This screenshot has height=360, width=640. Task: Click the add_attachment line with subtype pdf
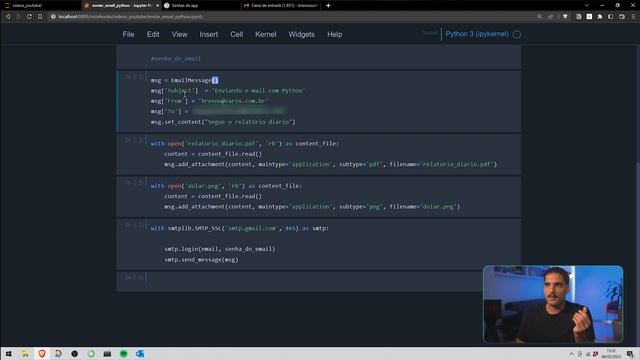[x=331, y=164]
